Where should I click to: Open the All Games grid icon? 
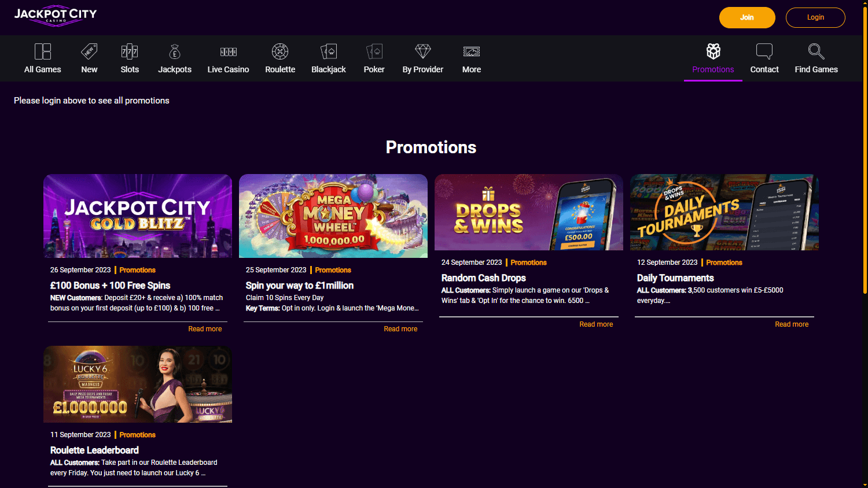(43, 51)
